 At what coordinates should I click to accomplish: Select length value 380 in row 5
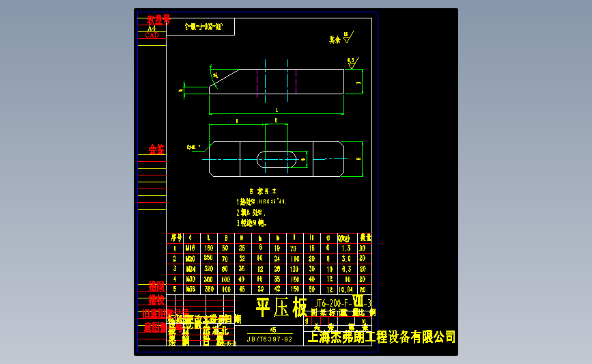209,290
